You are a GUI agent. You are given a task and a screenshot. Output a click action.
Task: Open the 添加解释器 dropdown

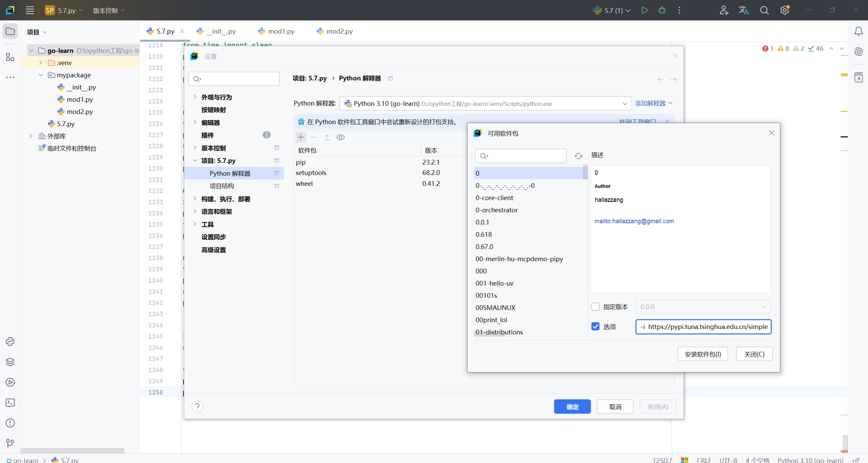pos(654,103)
